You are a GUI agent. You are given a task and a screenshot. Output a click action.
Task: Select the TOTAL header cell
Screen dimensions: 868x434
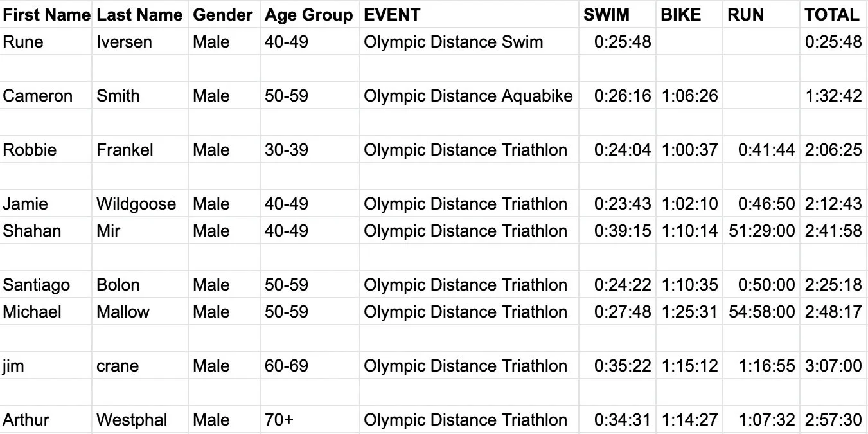[831, 15]
